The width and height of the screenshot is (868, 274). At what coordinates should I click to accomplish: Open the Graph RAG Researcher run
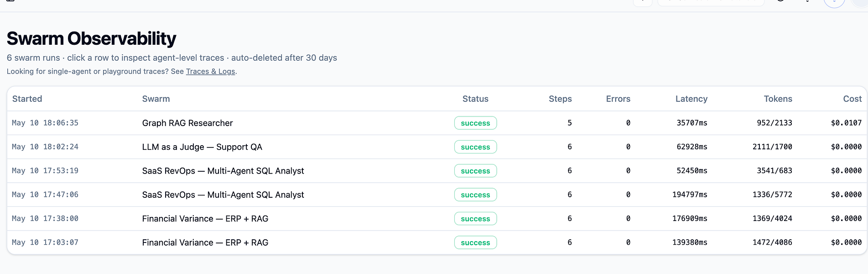437,123
